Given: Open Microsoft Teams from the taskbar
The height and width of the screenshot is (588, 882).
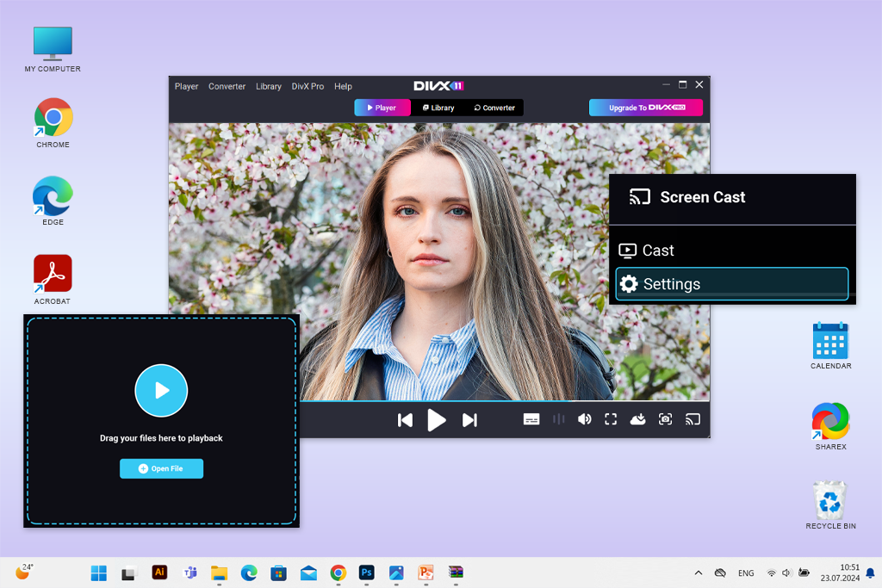Looking at the screenshot, I should (x=190, y=573).
